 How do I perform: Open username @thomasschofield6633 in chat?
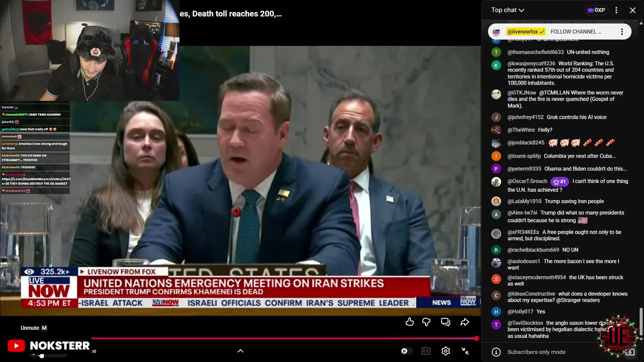coord(535,52)
